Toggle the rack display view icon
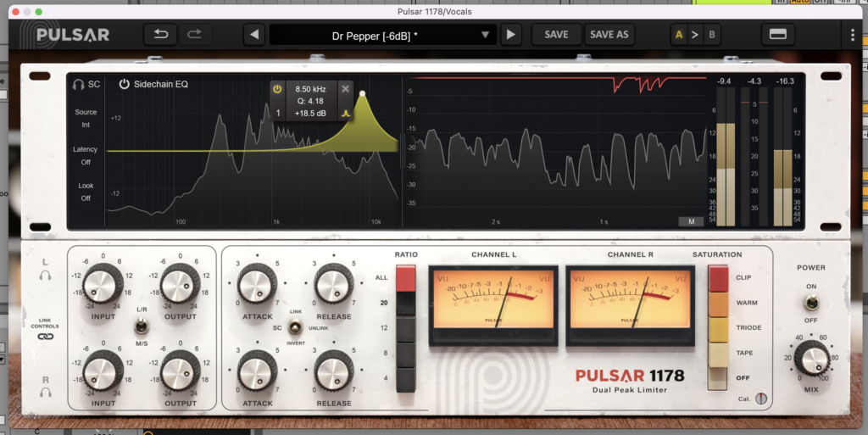The width and height of the screenshot is (868, 435). click(778, 34)
